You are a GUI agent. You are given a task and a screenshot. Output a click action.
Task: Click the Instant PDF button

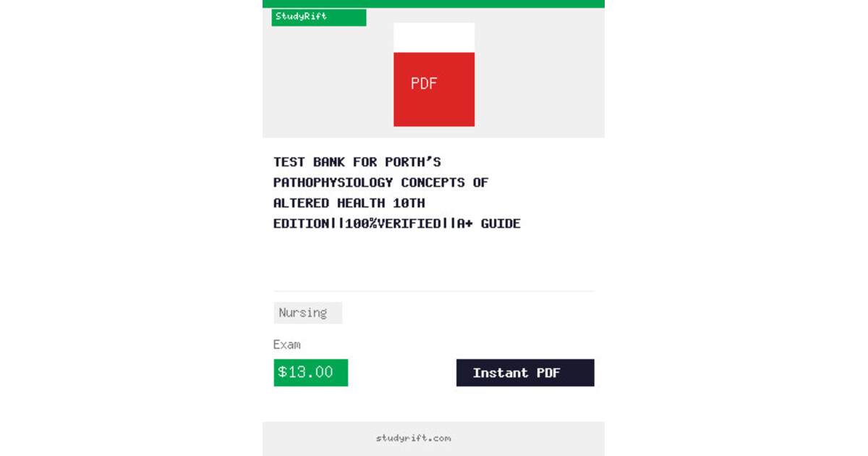525,373
